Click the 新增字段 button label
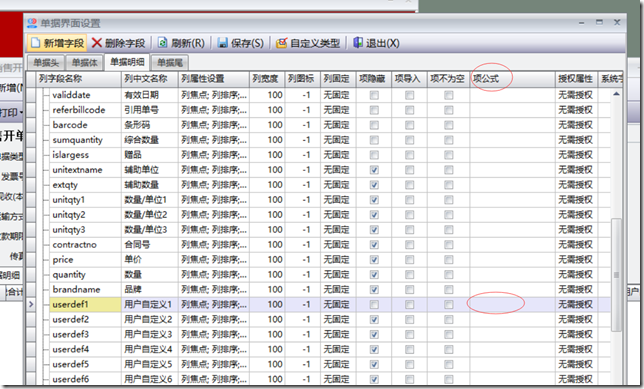Viewport: 644px width, 389px height. pyautogui.click(x=64, y=44)
